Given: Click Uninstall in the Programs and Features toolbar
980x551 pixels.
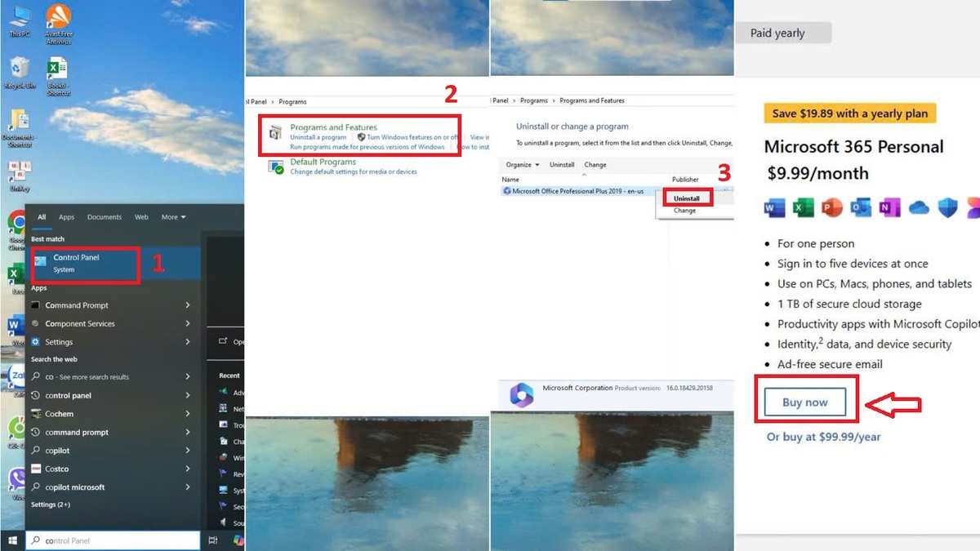Looking at the screenshot, I should (562, 165).
